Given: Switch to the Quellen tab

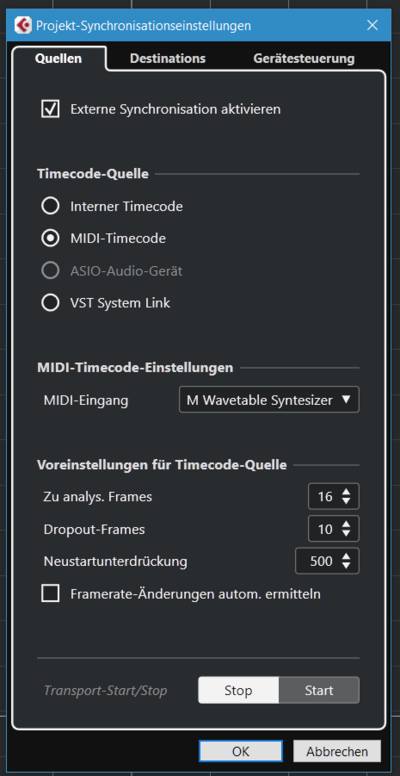Looking at the screenshot, I should [59, 58].
